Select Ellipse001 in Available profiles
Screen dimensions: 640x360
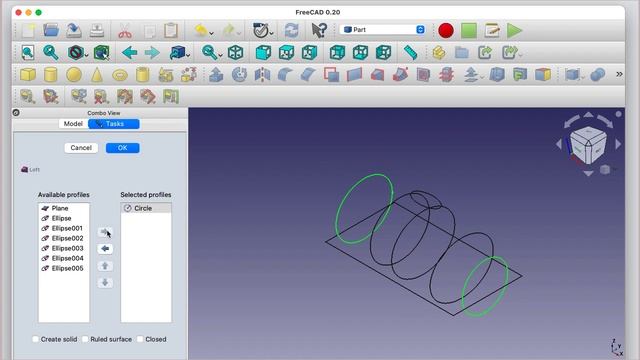(x=64, y=228)
